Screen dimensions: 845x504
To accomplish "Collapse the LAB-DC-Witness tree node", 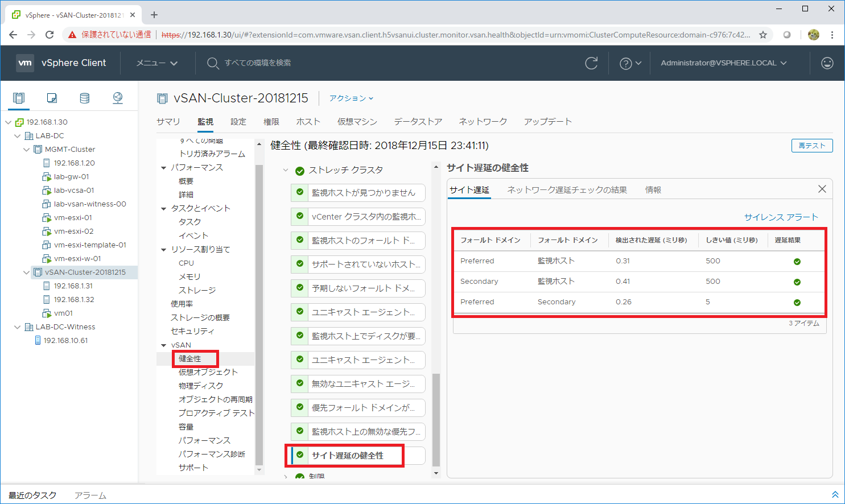I will click(x=17, y=327).
